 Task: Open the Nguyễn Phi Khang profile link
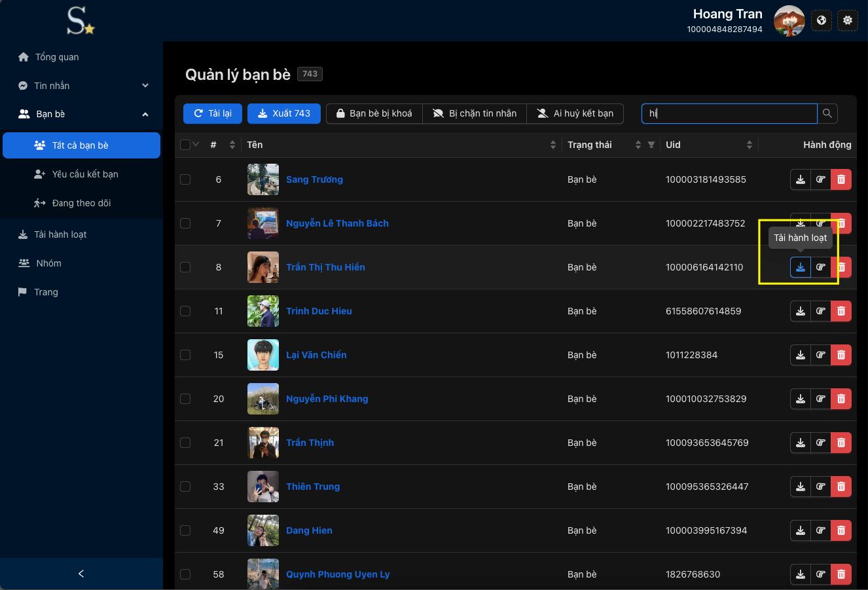point(327,399)
